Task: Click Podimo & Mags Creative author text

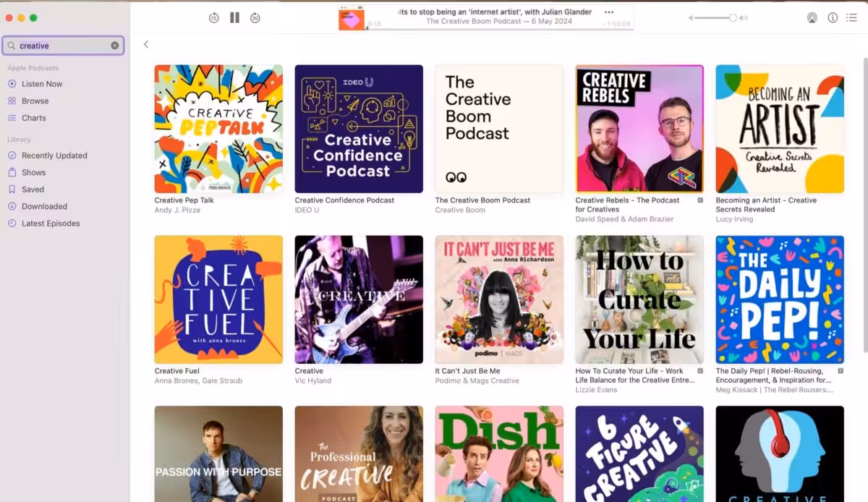Action: pyautogui.click(x=477, y=381)
